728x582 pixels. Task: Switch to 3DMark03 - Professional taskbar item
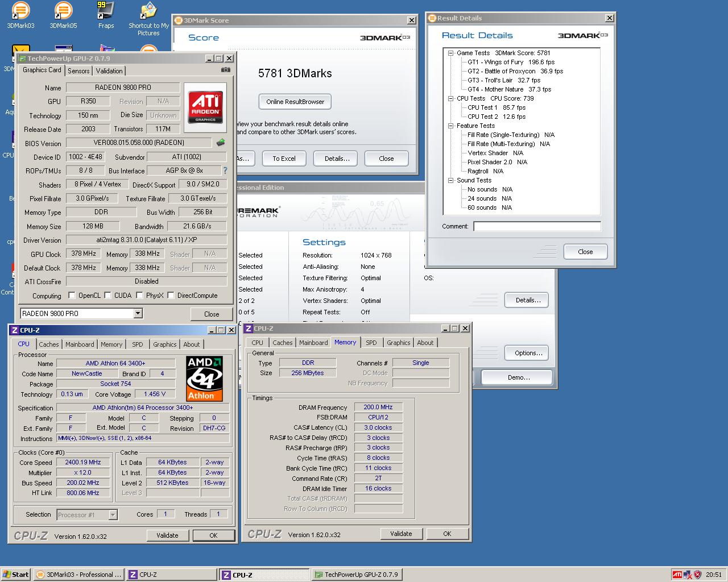[78, 575]
